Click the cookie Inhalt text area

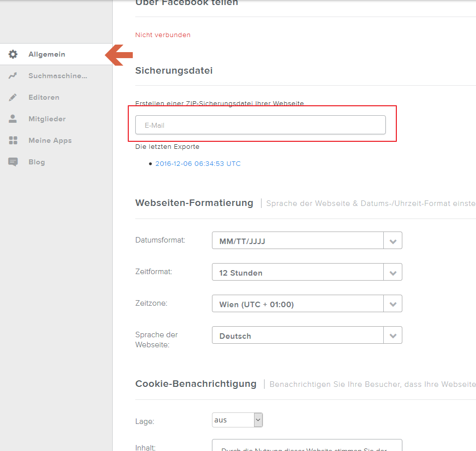click(x=307, y=445)
